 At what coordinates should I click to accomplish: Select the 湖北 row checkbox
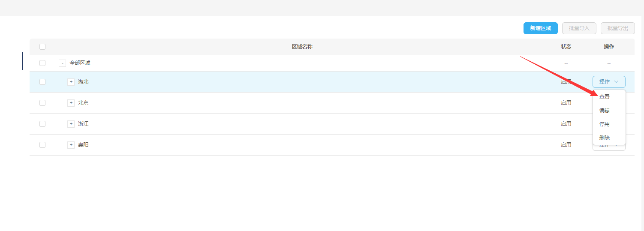point(42,82)
